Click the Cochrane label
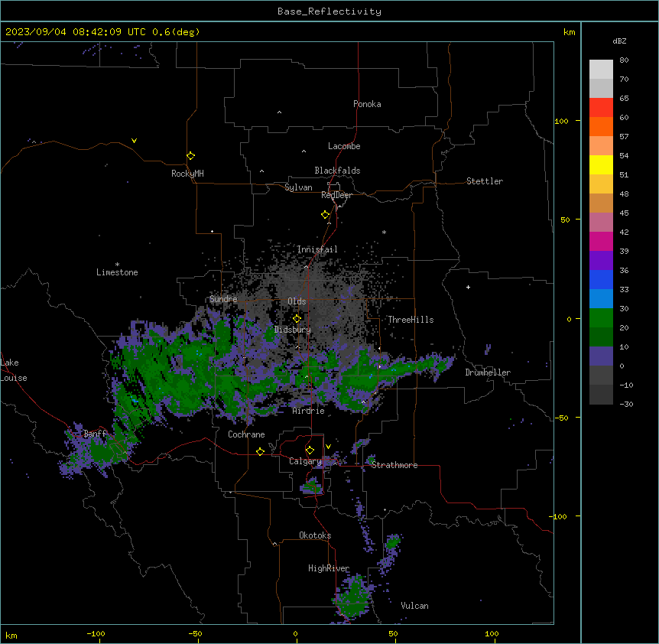This screenshot has height=644, width=659. point(246,434)
